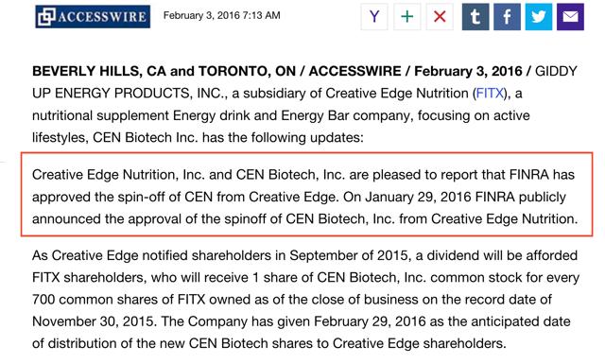Click the GIDDY UP ENERGY PRODUCTS name
Image resolution: width=605 pixels, height=364 pixels.
[304, 82]
